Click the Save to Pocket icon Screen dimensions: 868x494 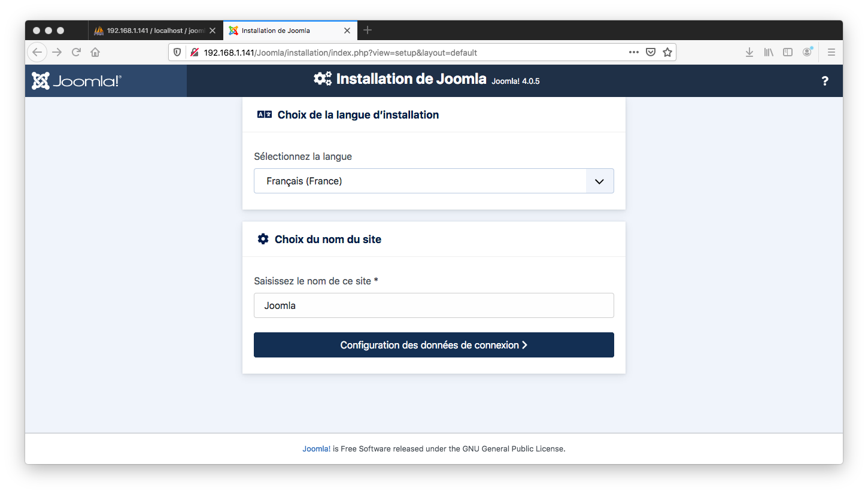pyautogui.click(x=651, y=52)
